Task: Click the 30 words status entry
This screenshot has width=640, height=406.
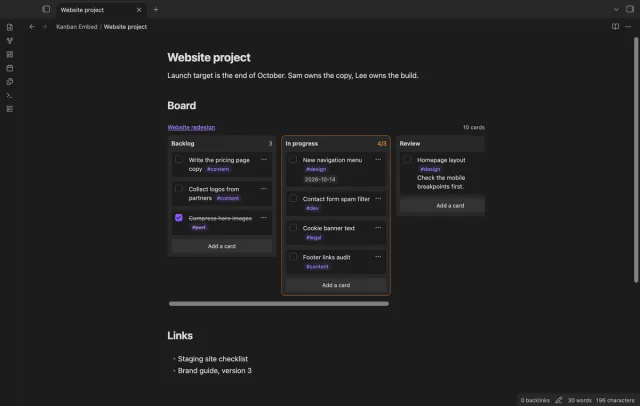Action: click(580, 400)
